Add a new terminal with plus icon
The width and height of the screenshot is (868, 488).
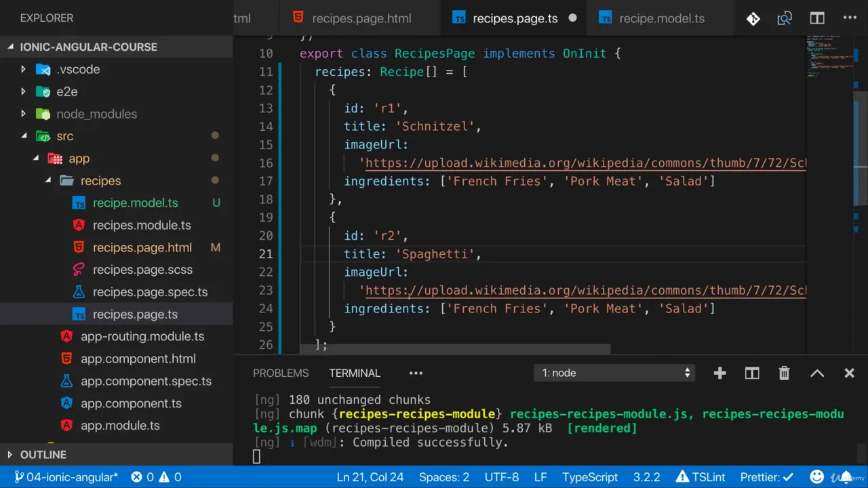click(719, 373)
